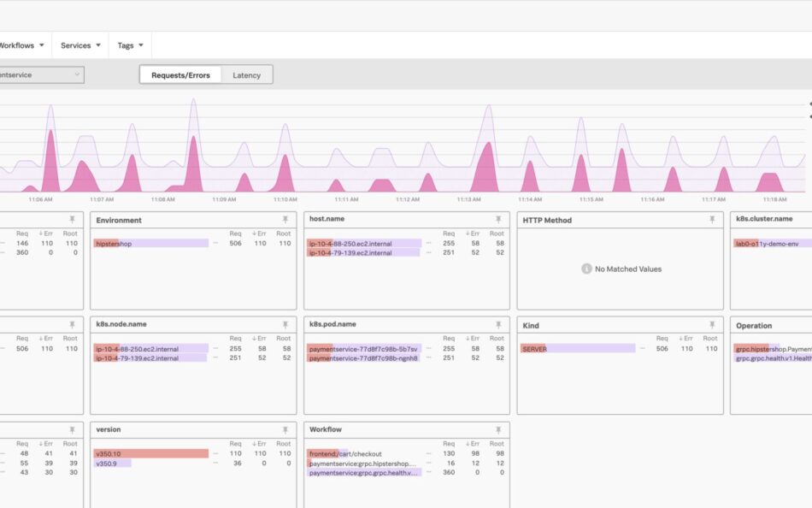Pin the k8s.node.name panel
This screenshot has width=812, height=508.
[285, 325]
